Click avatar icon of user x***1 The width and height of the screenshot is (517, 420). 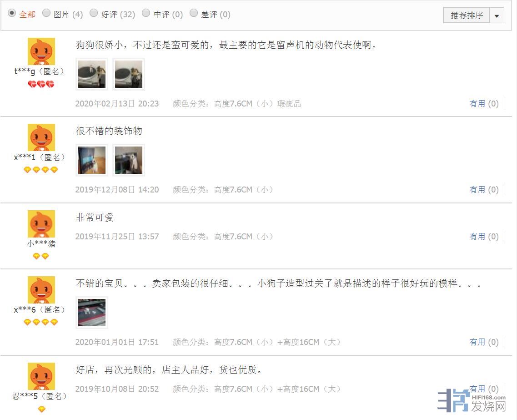41,137
